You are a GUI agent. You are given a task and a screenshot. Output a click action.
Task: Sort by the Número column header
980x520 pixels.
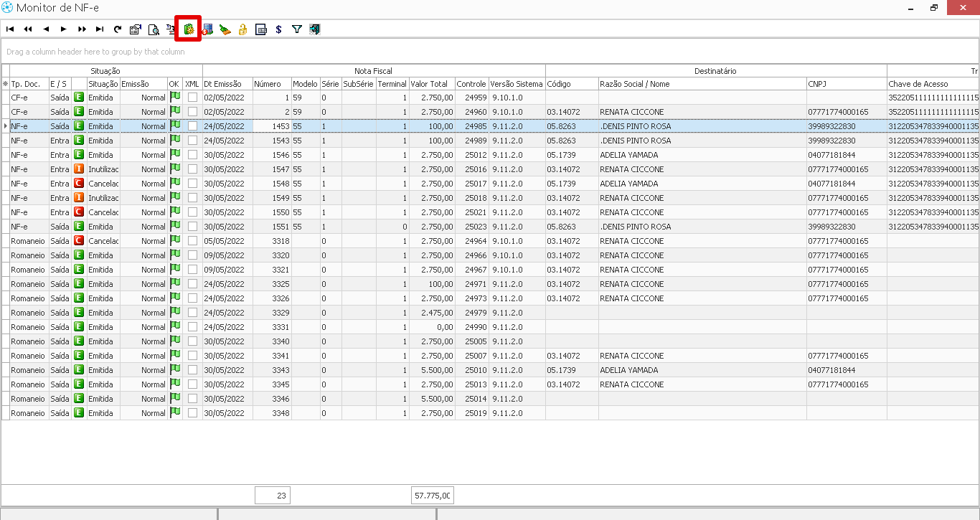point(272,84)
